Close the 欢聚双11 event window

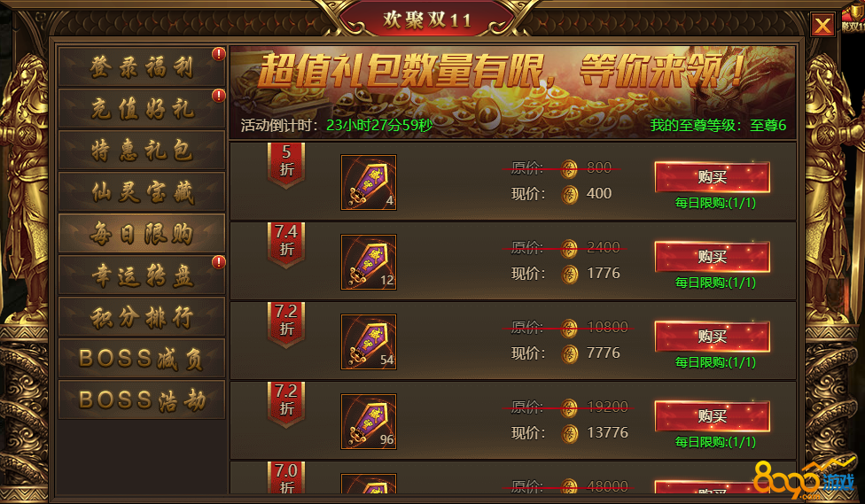tap(822, 25)
